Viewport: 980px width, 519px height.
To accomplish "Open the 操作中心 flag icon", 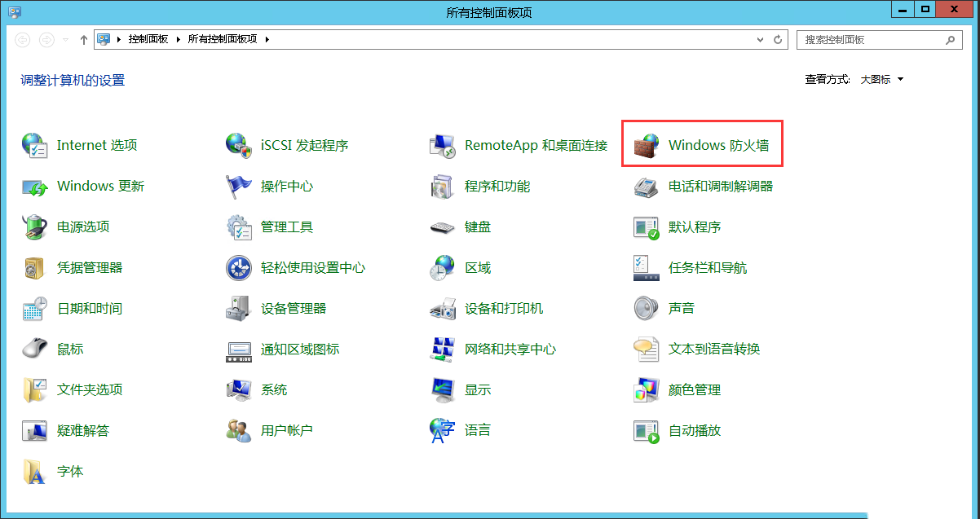I will [x=238, y=186].
